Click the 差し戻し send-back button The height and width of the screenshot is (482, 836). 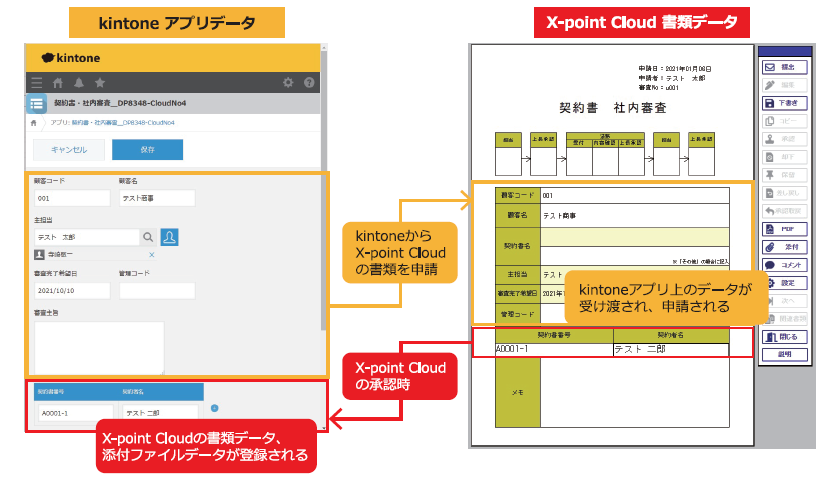[x=784, y=193]
